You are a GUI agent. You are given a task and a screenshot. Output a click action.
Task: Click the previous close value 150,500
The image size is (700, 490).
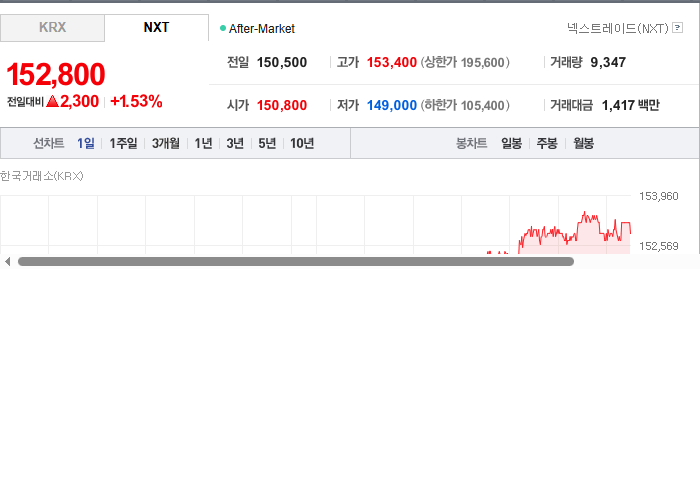[x=282, y=62]
